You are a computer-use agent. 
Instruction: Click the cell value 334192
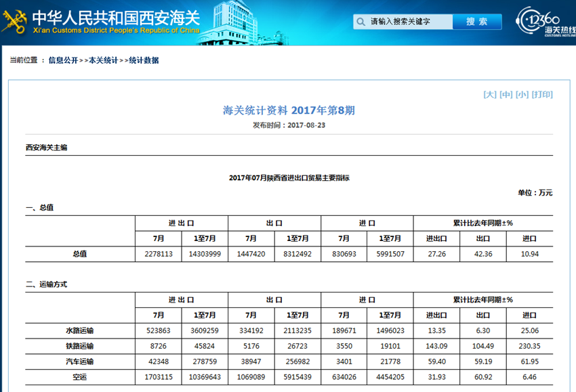click(x=251, y=330)
